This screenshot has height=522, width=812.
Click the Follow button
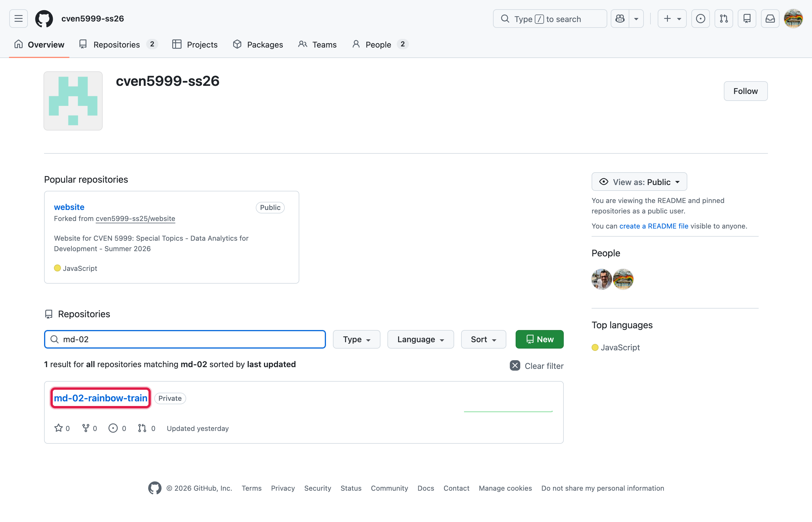click(x=746, y=91)
